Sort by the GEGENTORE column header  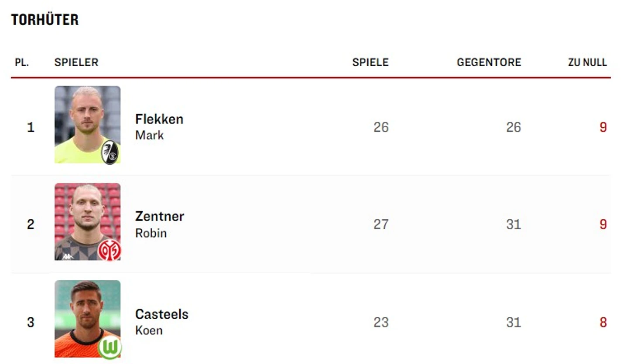[489, 62]
